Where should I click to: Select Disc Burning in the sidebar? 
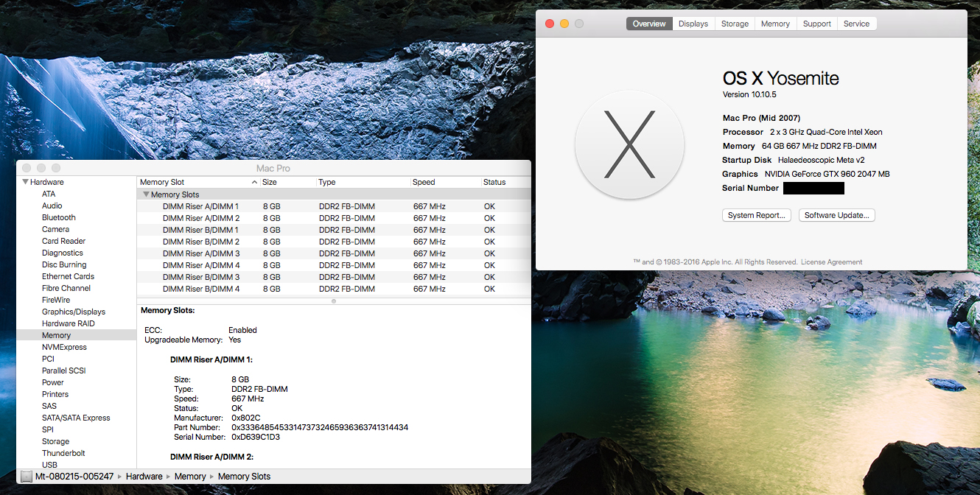point(64,264)
